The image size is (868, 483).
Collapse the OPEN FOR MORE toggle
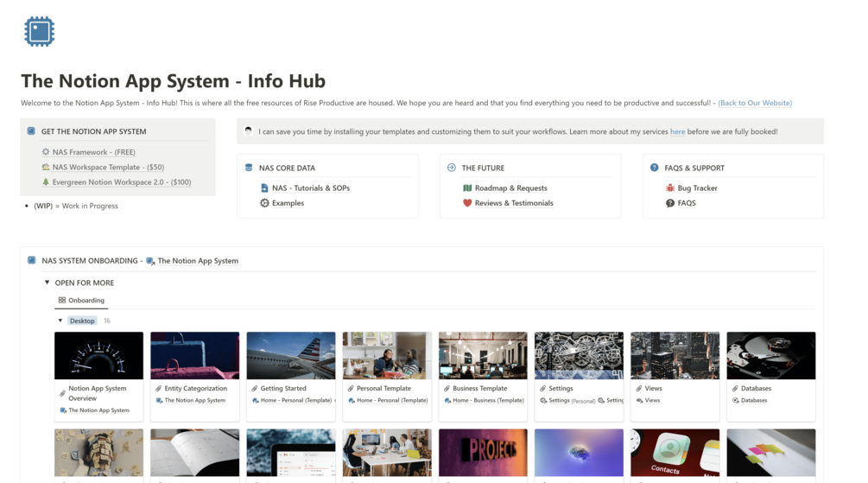(x=47, y=283)
